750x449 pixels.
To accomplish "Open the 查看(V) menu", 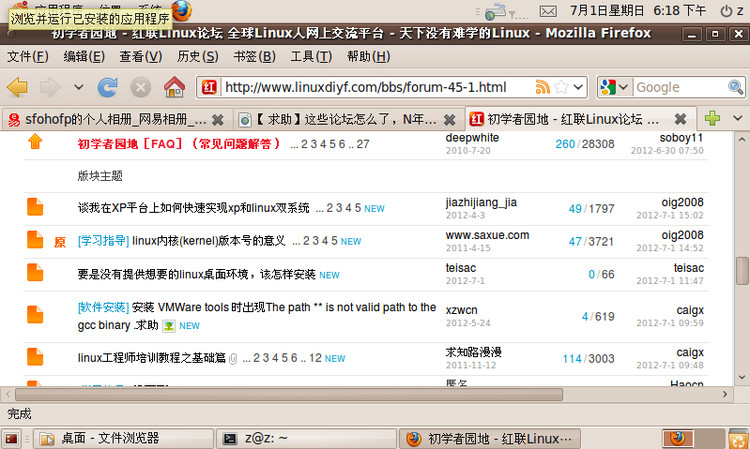I will [141, 56].
